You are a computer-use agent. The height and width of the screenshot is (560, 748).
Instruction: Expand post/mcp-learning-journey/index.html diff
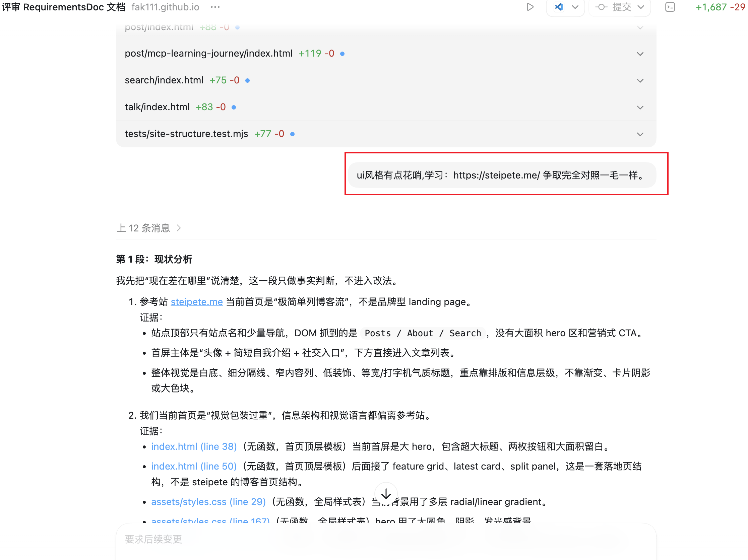(640, 54)
